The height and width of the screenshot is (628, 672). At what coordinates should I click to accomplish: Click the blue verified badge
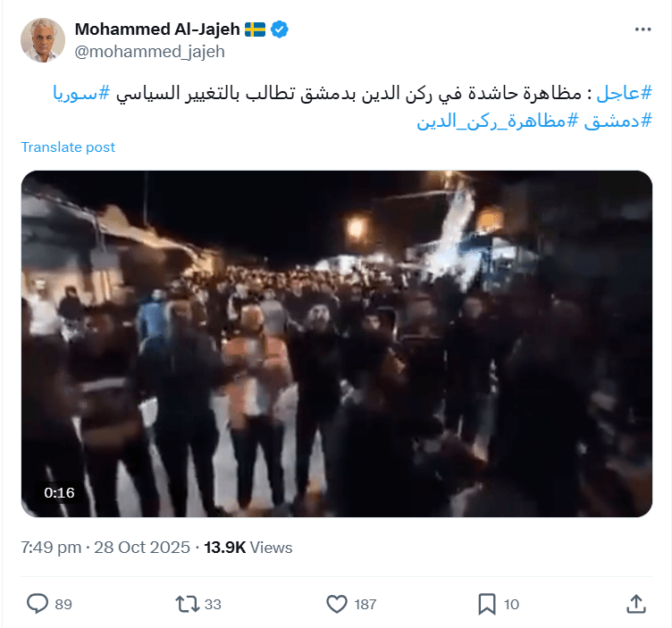[x=280, y=29]
